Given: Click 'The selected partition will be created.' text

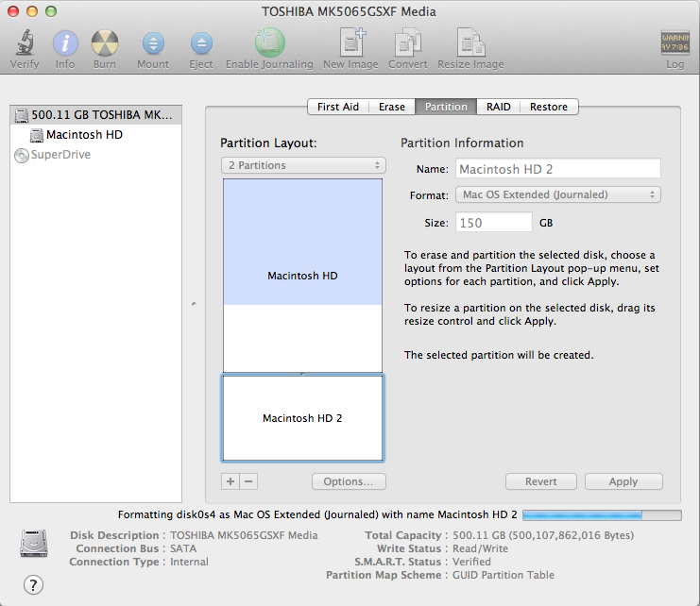Looking at the screenshot, I should [499, 355].
